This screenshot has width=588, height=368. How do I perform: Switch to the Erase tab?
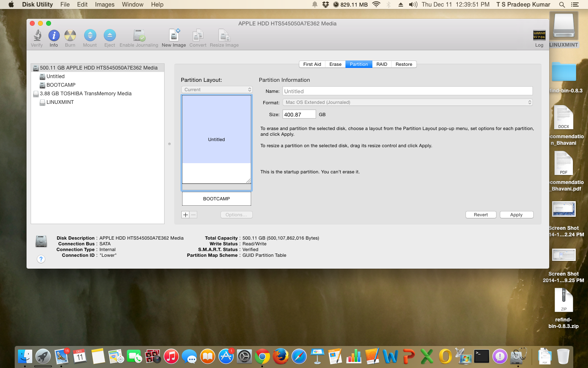335,64
